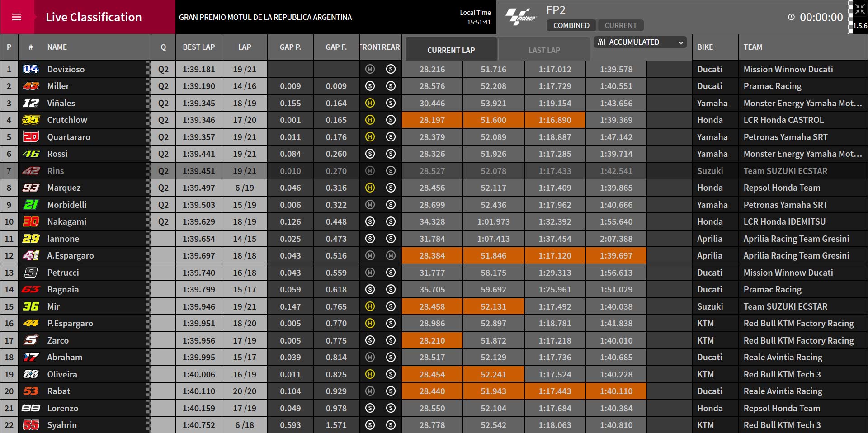The height and width of the screenshot is (433, 868).
Task: Click Crutchlow's rear tyre icon
Action: 391,120
